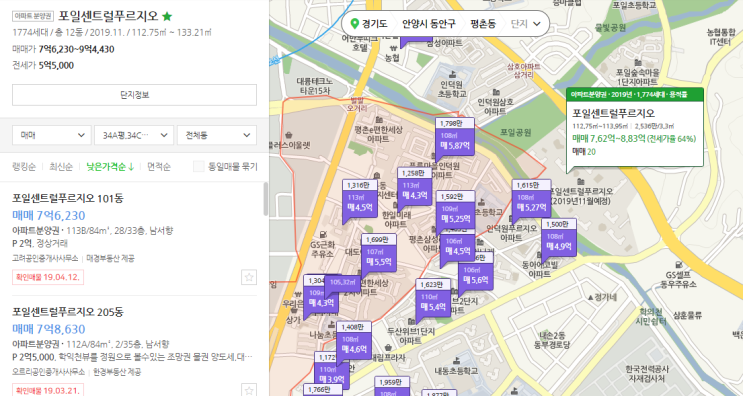The width and height of the screenshot is (743, 396).
Task: Click 매매 20 count in map popup
Action: click(584, 152)
